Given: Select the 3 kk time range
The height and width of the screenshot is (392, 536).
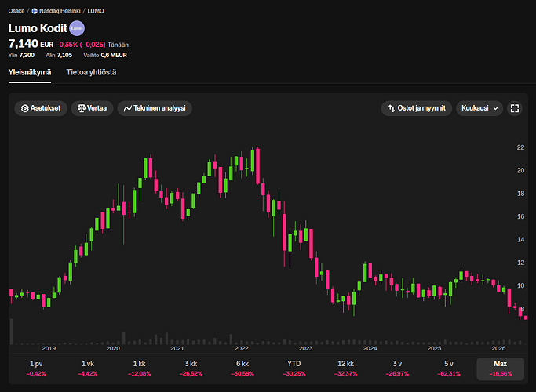Looking at the screenshot, I should [x=191, y=368].
